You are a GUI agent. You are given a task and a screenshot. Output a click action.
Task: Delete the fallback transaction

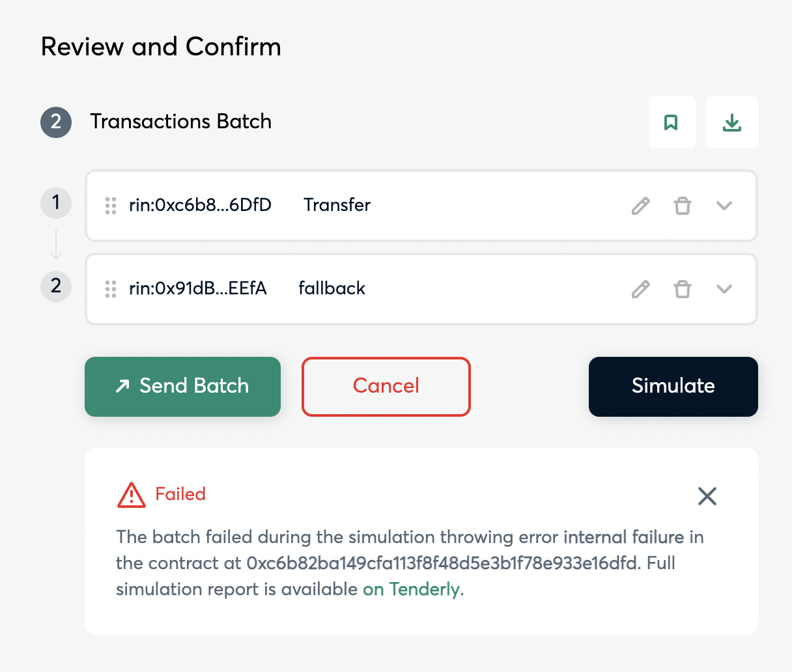[682, 288]
